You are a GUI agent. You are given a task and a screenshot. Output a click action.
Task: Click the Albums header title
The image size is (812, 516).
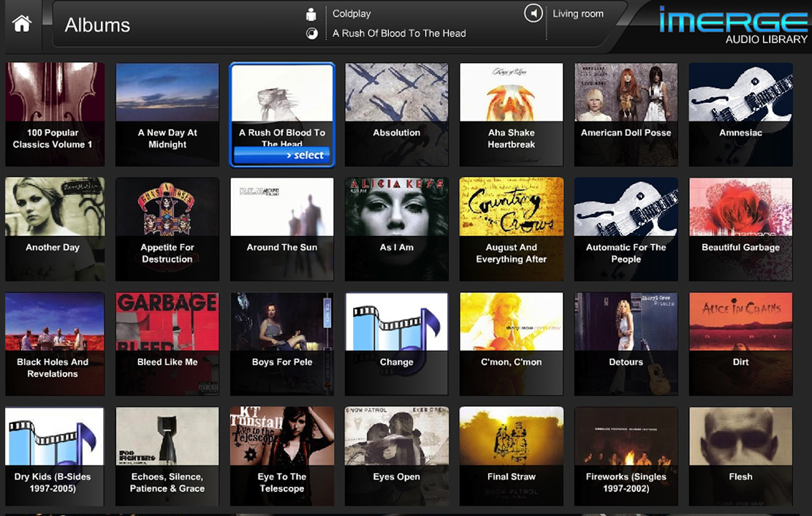tap(97, 25)
